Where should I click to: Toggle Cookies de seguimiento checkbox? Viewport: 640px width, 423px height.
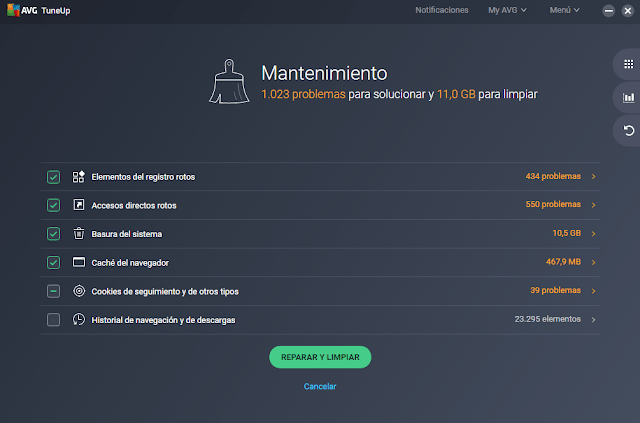[53, 291]
